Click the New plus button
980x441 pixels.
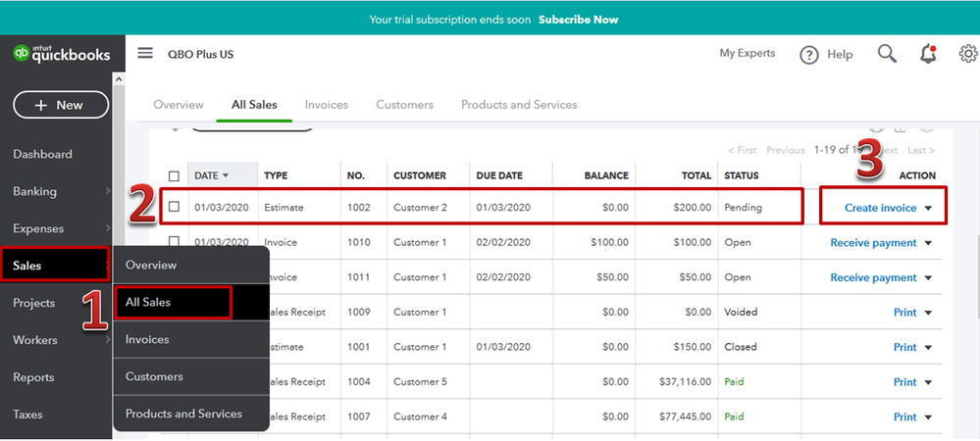61,105
